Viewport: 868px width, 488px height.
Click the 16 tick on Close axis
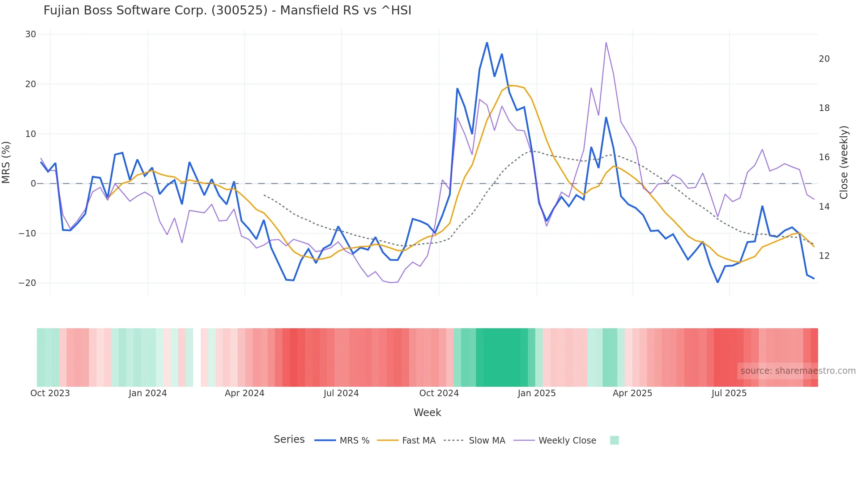tap(824, 157)
